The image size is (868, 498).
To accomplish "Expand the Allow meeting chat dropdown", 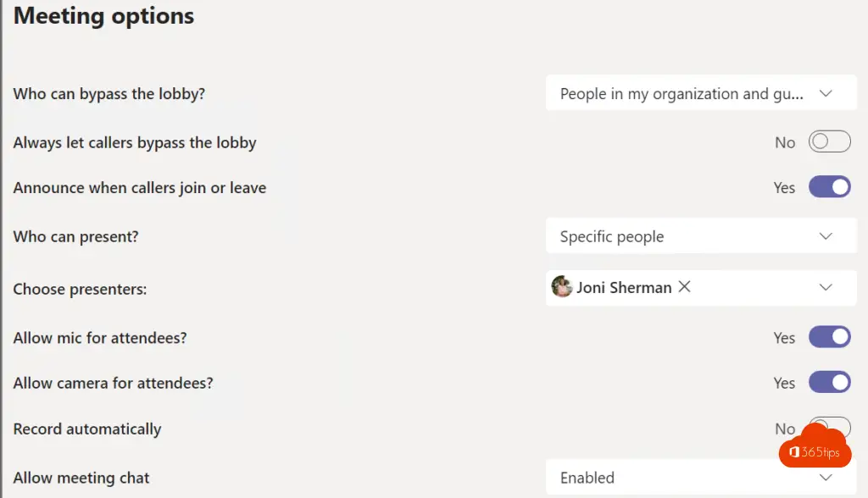I will click(x=701, y=477).
